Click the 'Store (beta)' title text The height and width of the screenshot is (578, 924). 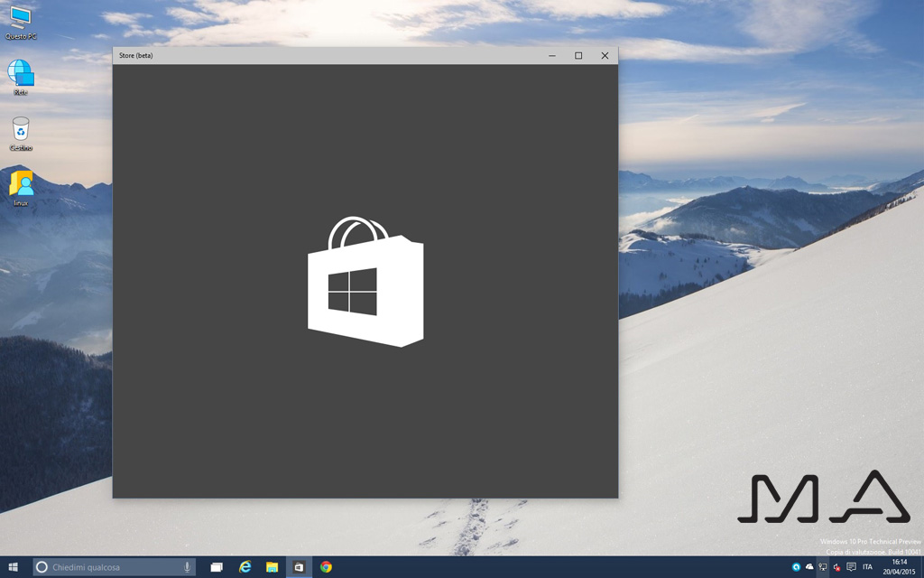click(x=136, y=55)
